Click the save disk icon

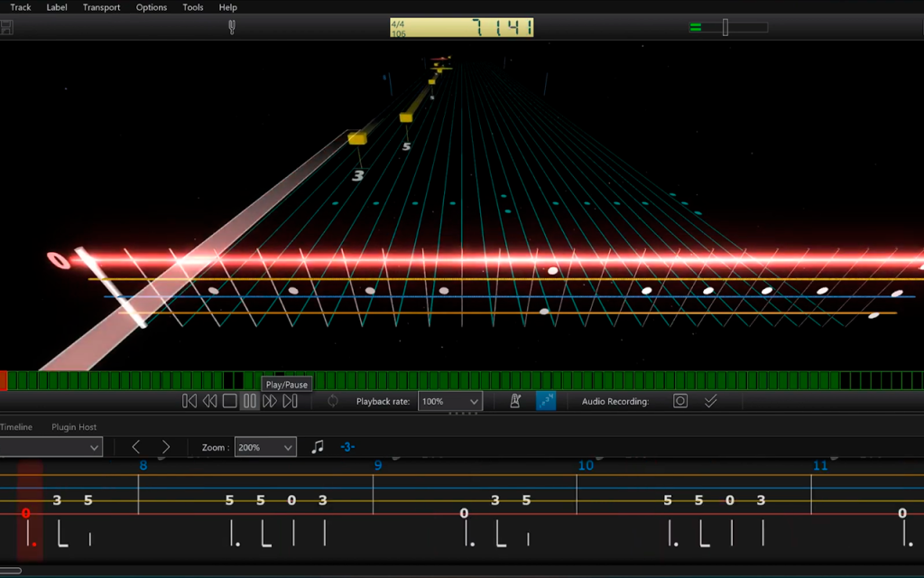click(x=6, y=27)
